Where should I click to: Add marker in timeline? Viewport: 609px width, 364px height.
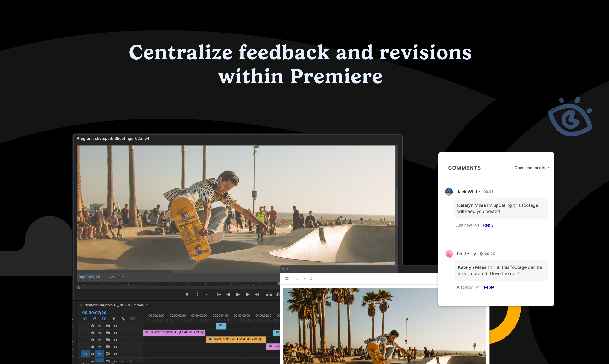pos(114,319)
